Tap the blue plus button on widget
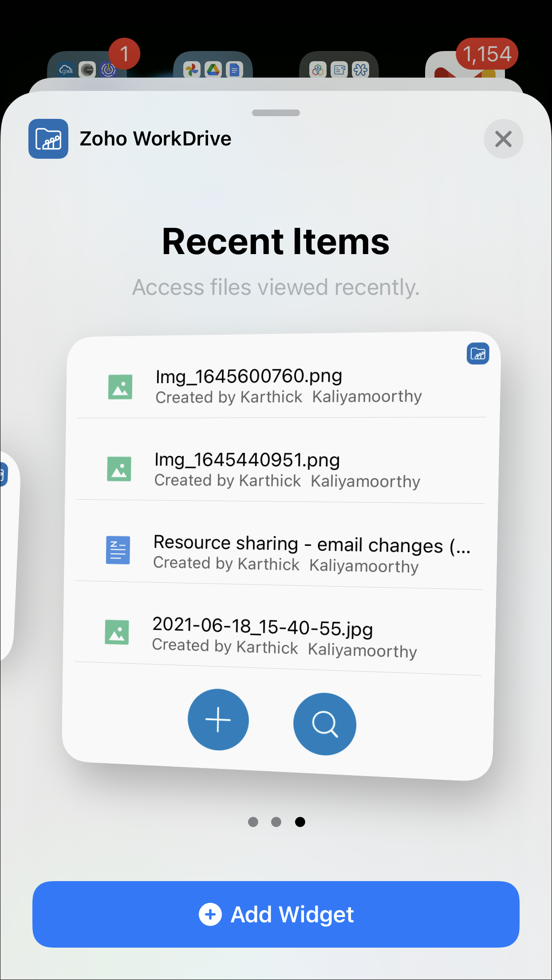Viewport: 552px width, 980px height. pyautogui.click(x=218, y=720)
